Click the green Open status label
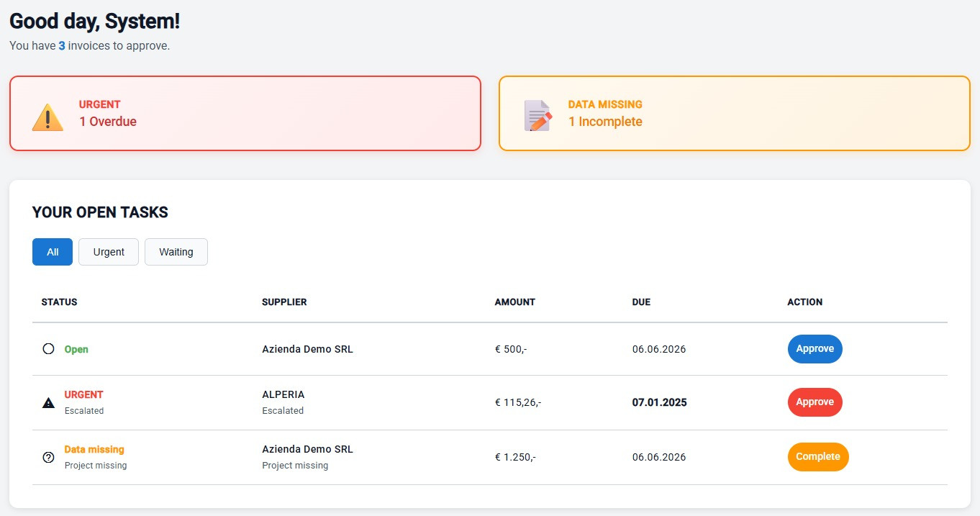980x516 pixels. coord(76,349)
